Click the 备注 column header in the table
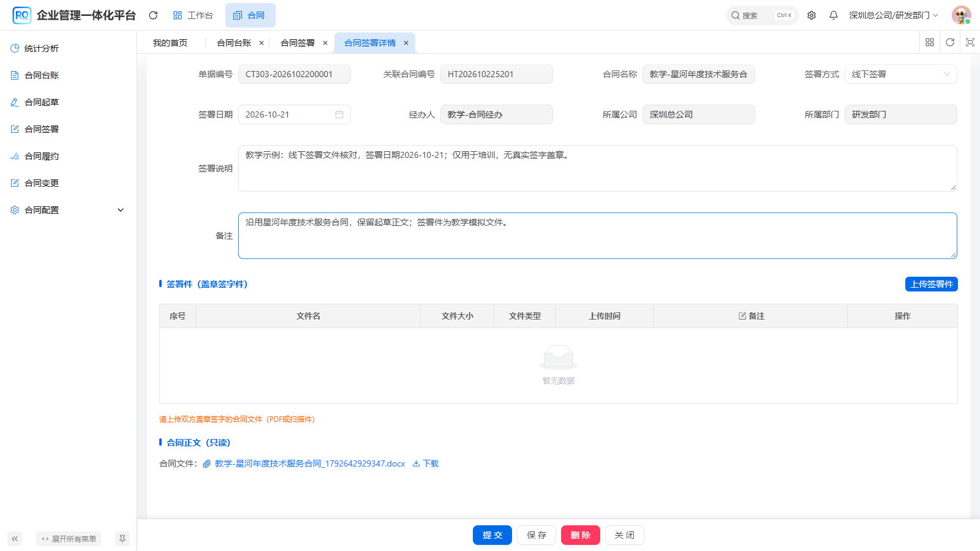This screenshot has height=551, width=980. (x=750, y=316)
